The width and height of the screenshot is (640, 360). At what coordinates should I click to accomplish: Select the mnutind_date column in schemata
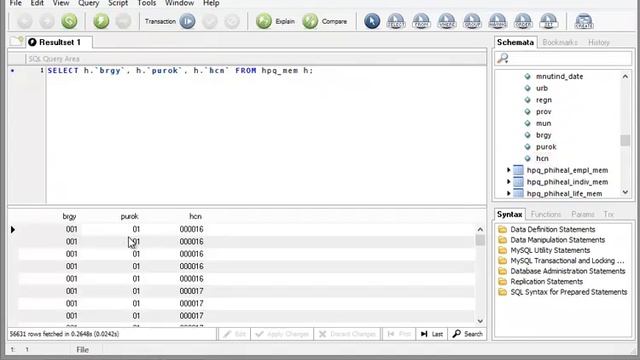pyautogui.click(x=559, y=76)
